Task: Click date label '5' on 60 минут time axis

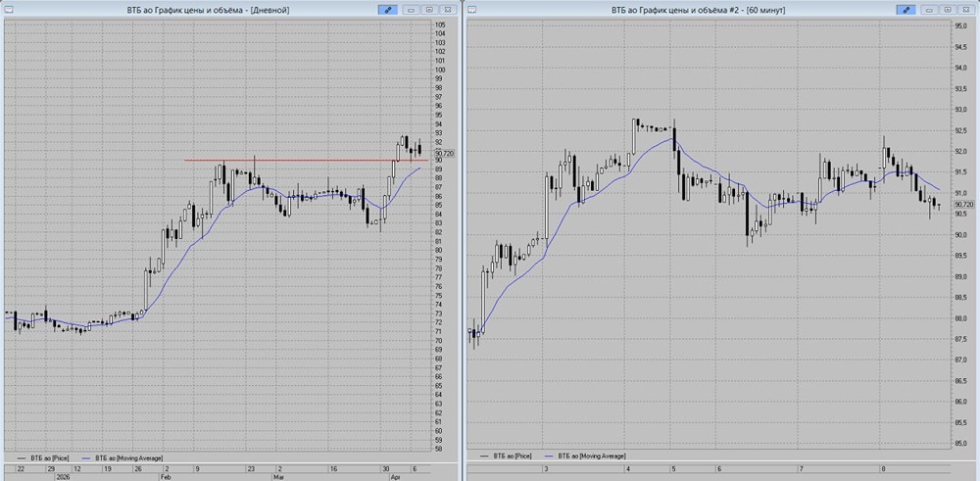Action: coord(674,468)
